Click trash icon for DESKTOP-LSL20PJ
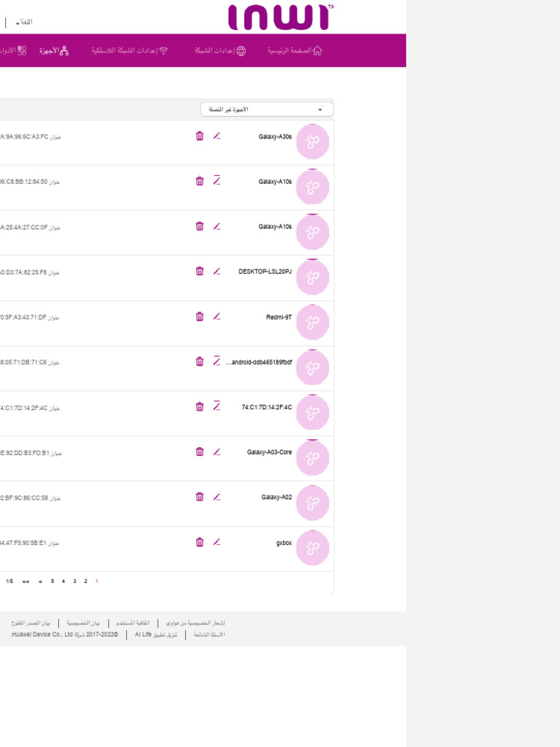560x747 pixels. (x=200, y=271)
